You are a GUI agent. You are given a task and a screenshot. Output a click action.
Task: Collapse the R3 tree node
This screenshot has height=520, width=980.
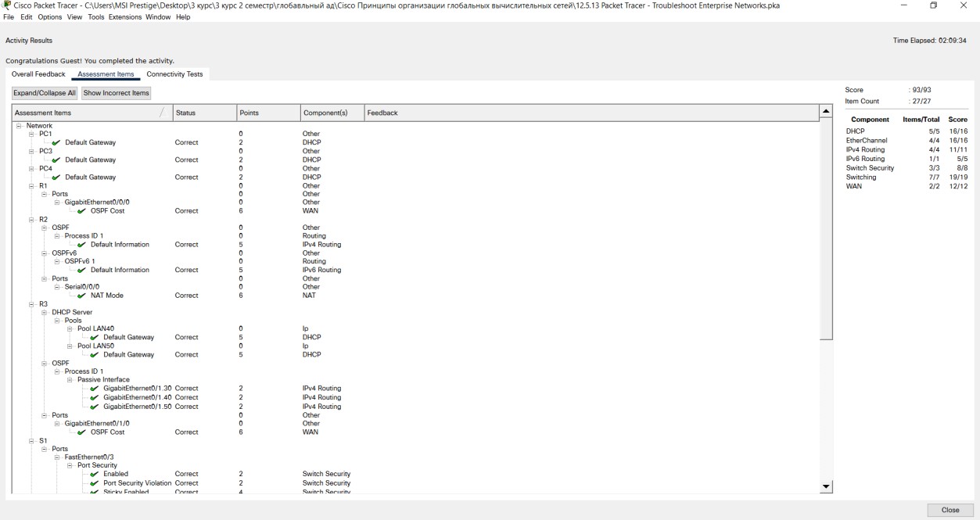(31, 304)
